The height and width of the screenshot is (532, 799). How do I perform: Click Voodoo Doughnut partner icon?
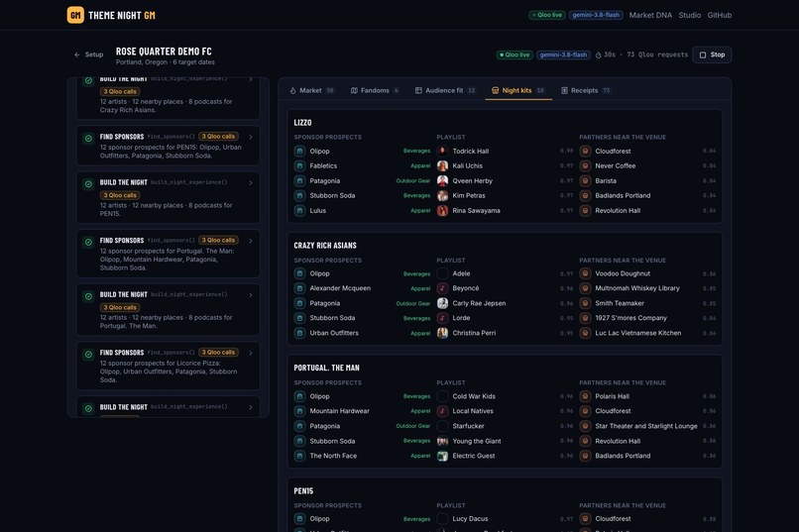tap(585, 273)
